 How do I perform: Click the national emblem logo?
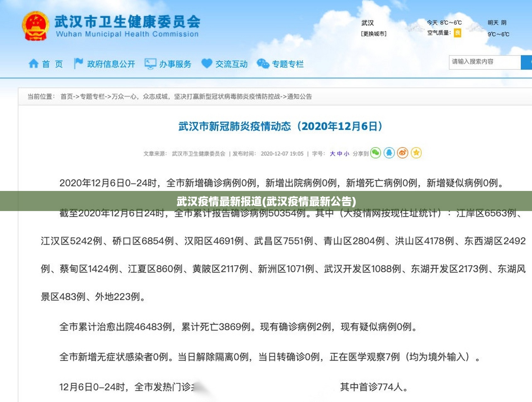coord(35,26)
